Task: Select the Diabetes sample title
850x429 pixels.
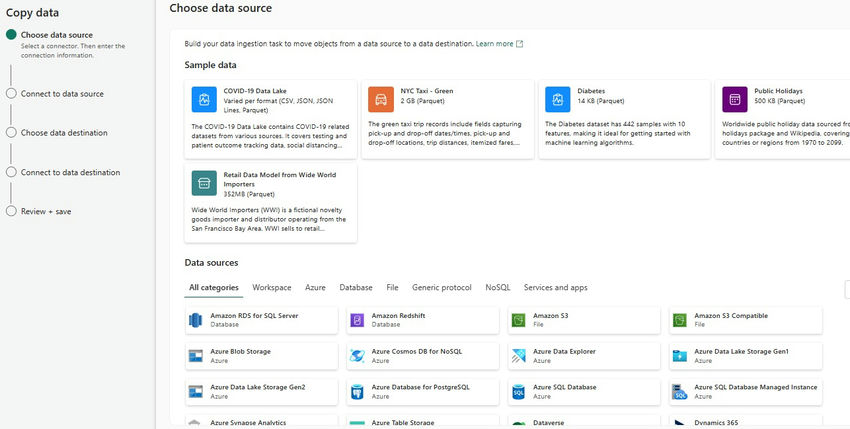Action: click(x=591, y=91)
